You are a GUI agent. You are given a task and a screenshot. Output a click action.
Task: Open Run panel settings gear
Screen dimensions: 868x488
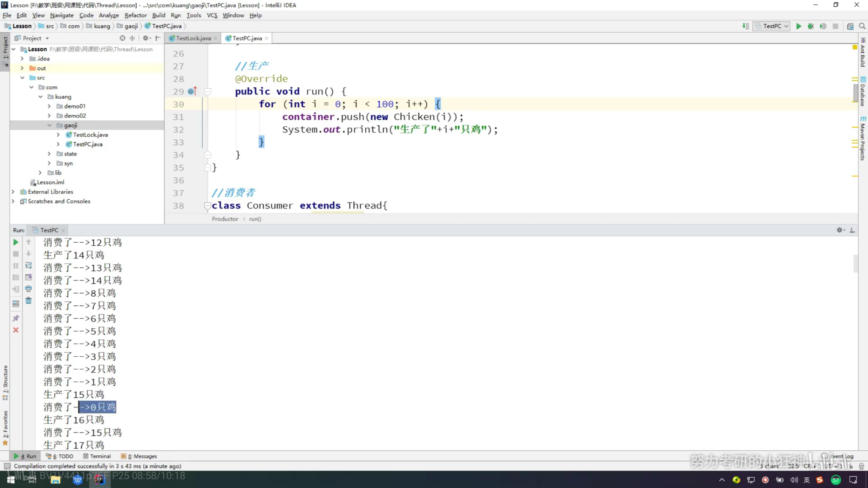pyautogui.click(x=840, y=230)
